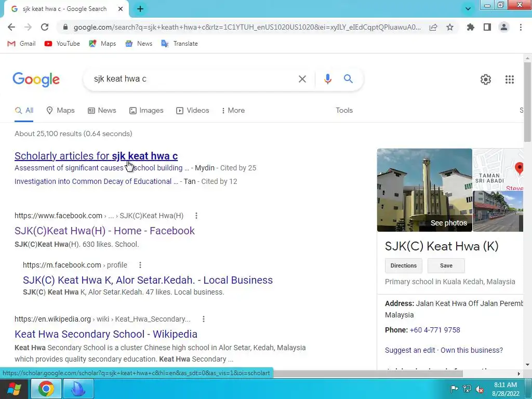The image size is (532, 399).
Task: Share this page via share icon
Action: click(x=433, y=27)
